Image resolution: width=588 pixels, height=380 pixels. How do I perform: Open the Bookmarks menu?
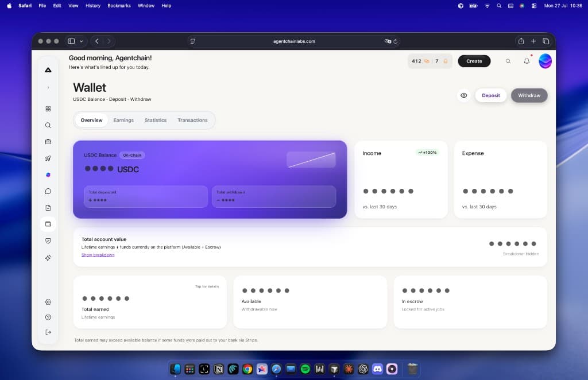point(119,6)
